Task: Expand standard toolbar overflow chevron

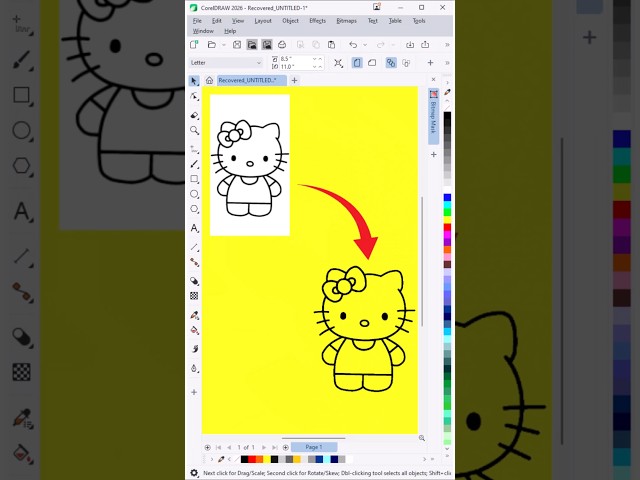Action: point(447,44)
